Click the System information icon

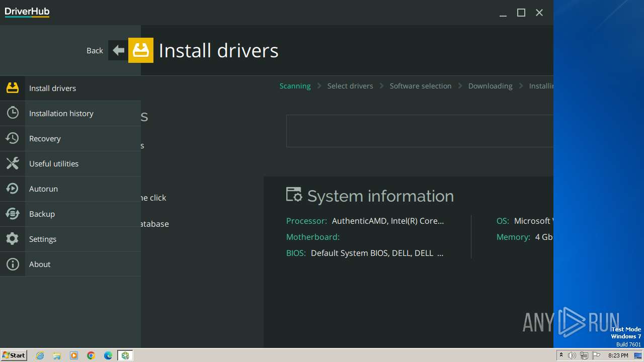tap(294, 195)
